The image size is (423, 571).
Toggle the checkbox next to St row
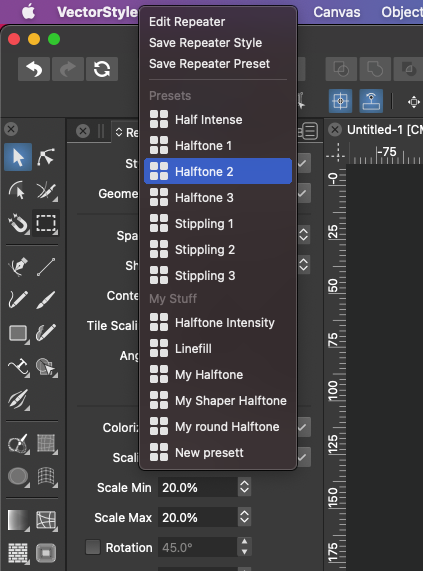tap(304, 163)
